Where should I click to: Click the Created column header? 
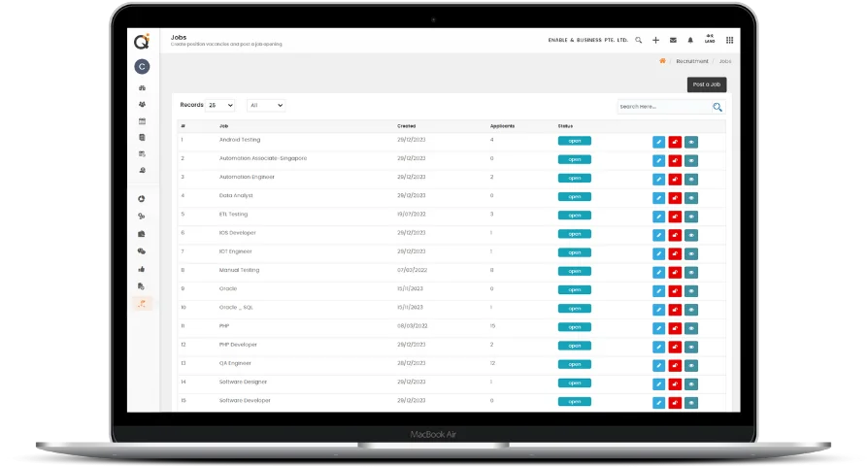[x=406, y=126]
